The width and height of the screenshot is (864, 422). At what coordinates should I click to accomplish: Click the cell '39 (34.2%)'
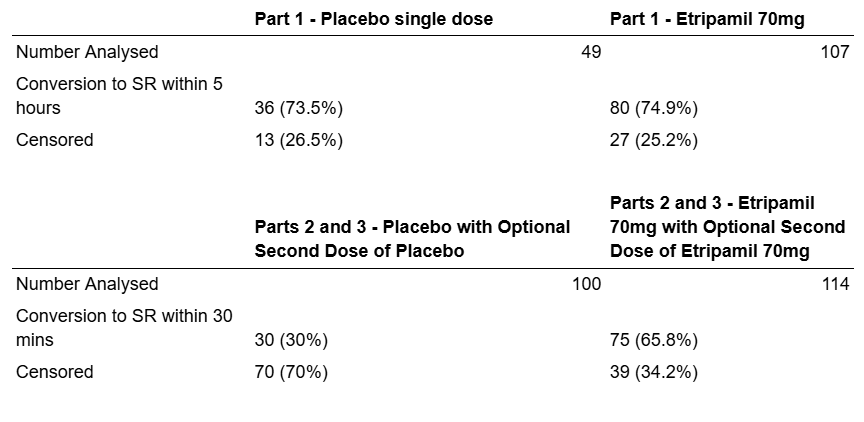654,372
